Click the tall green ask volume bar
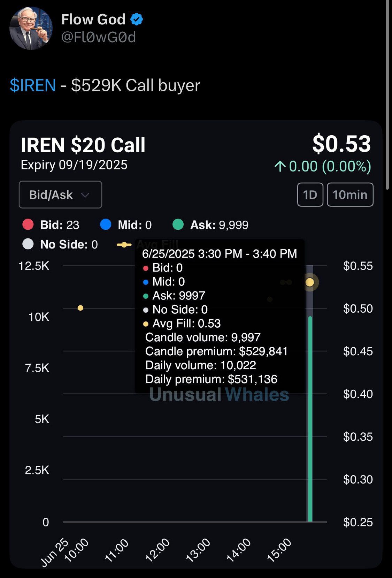The height and width of the screenshot is (578, 392). [x=310, y=418]
